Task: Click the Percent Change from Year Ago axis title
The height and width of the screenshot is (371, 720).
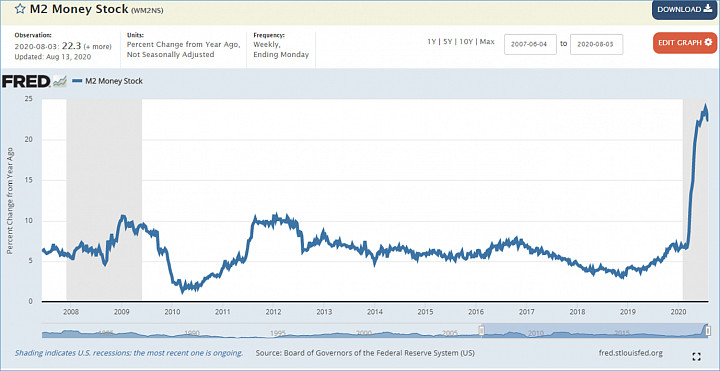Action: click(10, 201)
